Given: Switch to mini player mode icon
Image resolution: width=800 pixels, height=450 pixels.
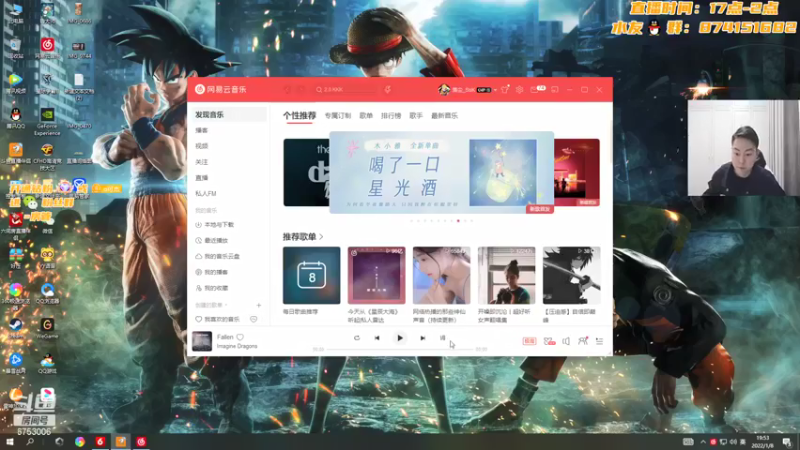Looking at the screenshot, I should [x=555, y=90].
